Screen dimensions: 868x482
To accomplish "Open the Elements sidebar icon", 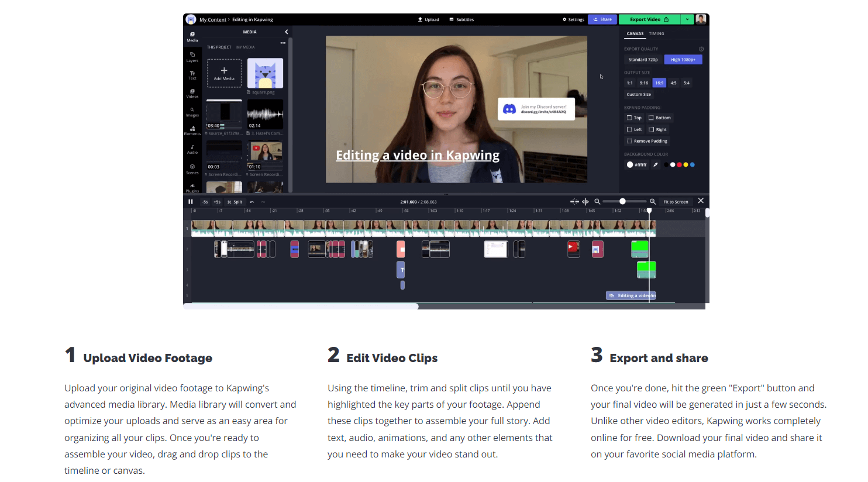I will click(192, 130).
